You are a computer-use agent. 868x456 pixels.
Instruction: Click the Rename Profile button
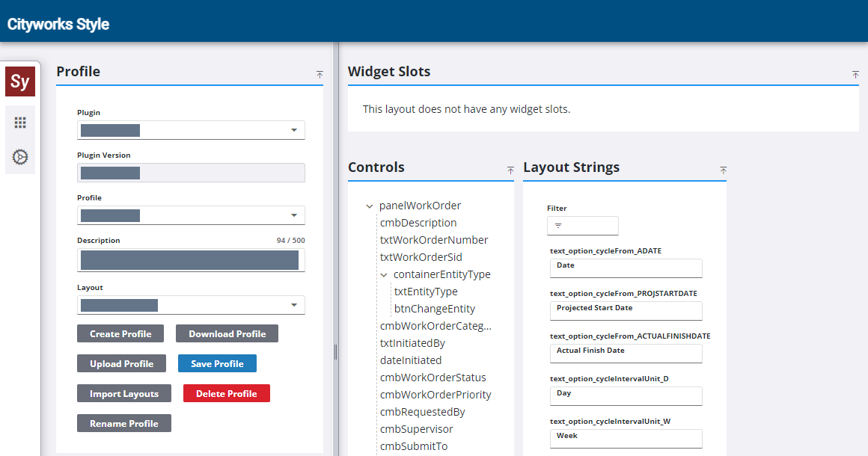coord(124,423)
